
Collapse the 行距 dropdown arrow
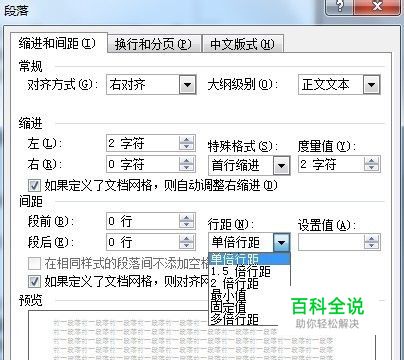[281, 242]
